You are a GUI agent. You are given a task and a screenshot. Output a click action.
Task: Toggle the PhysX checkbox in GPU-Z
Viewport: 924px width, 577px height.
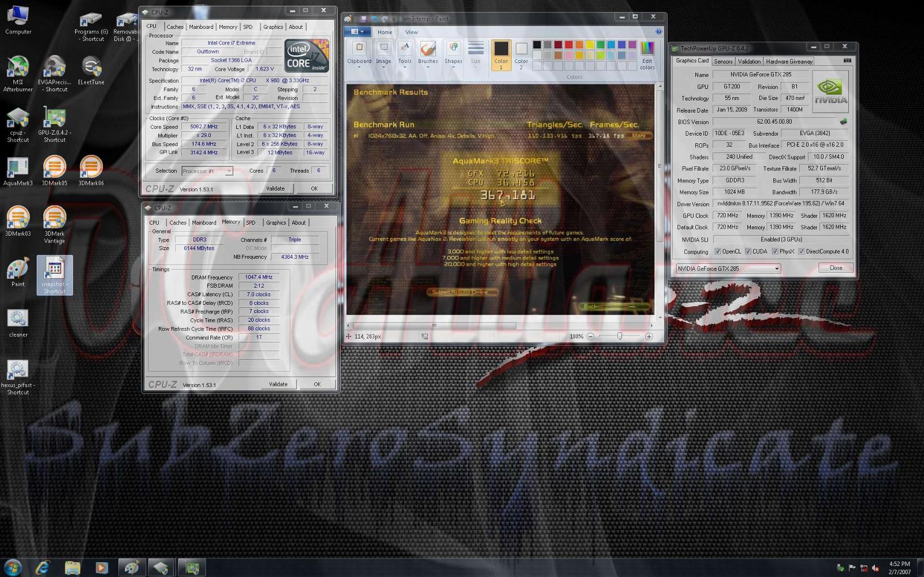click(774, 251)
